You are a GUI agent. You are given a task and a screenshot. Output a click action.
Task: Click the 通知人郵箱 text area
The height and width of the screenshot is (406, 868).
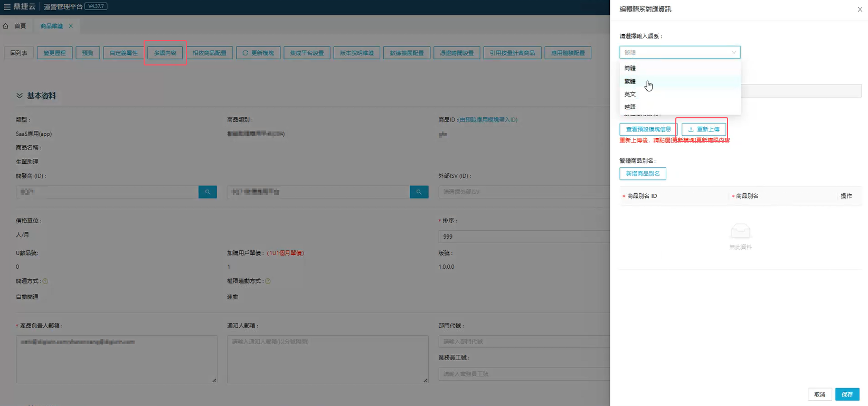coord(327,359)
